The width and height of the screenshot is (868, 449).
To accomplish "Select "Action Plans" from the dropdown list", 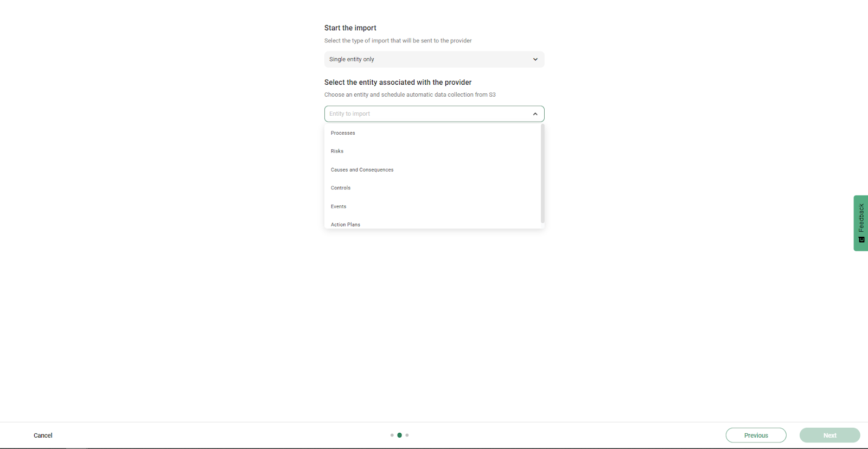I will [x=346, y=224].
